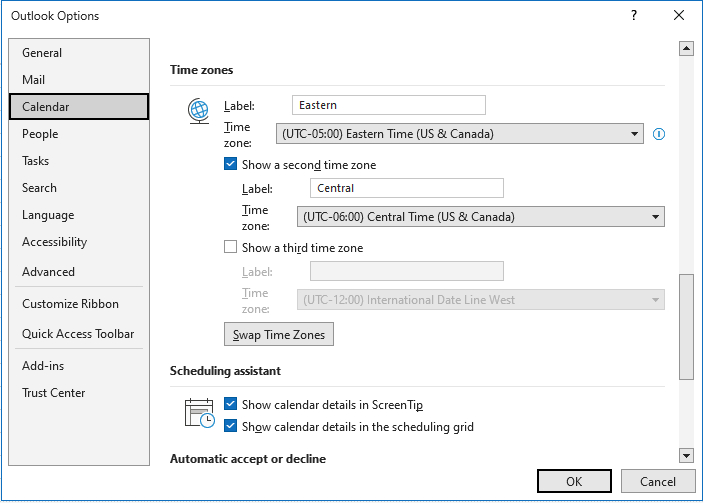703x503 pixels.
Task: Open the Search options category
Action: point(79,188)
